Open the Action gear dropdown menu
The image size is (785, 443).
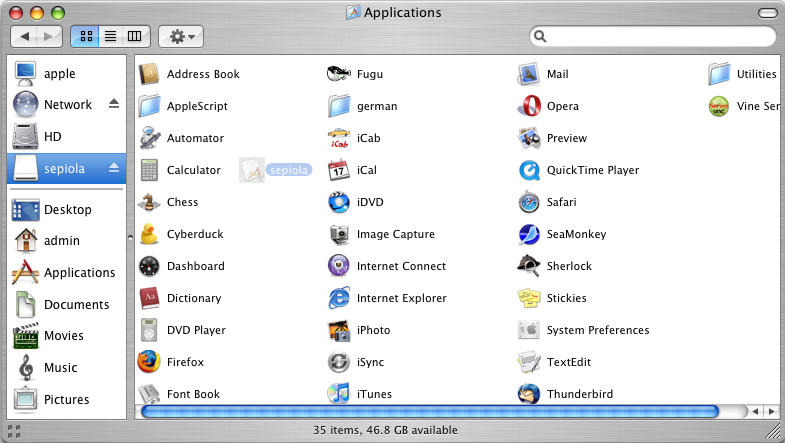pyautogui.click(x=181, y=36)
